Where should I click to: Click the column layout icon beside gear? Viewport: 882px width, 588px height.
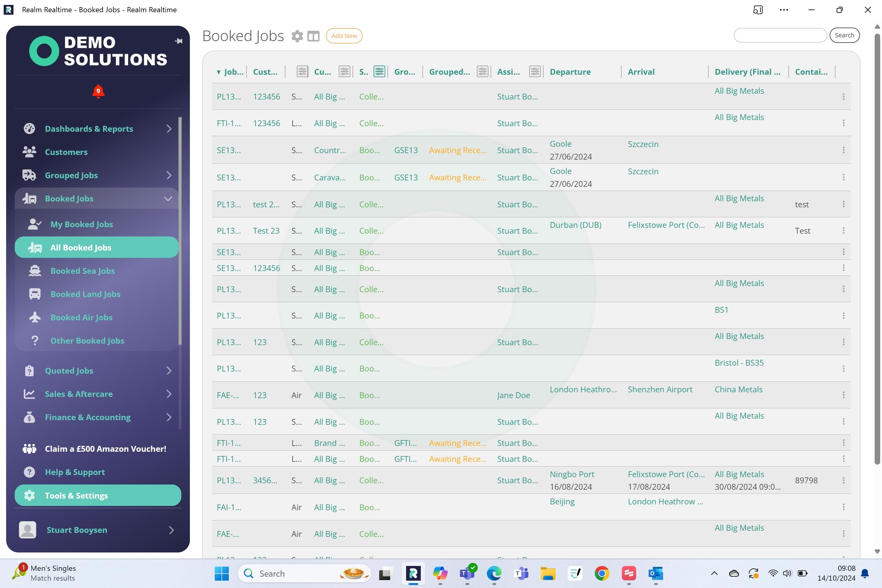pos(313,36)
